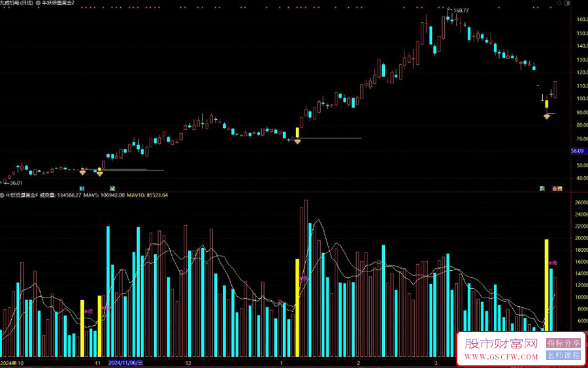Click the 134566.27 volume value
Viewport: 588px width, 368px height.
click(69, 195)
